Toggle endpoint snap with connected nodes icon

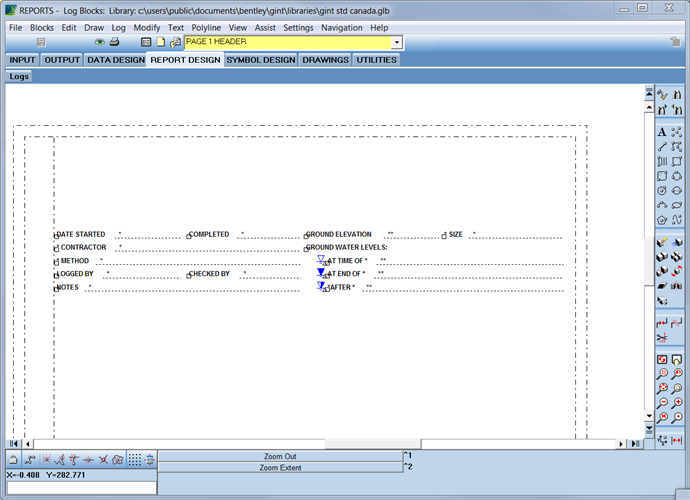(x=29, y=460)
